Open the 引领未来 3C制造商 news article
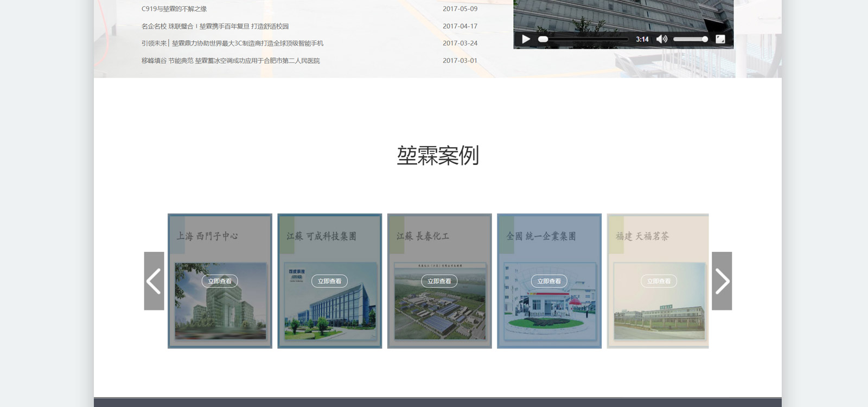The width and height of the screenshot is (868, 407). pyautogui.click(x=232, y=43)
